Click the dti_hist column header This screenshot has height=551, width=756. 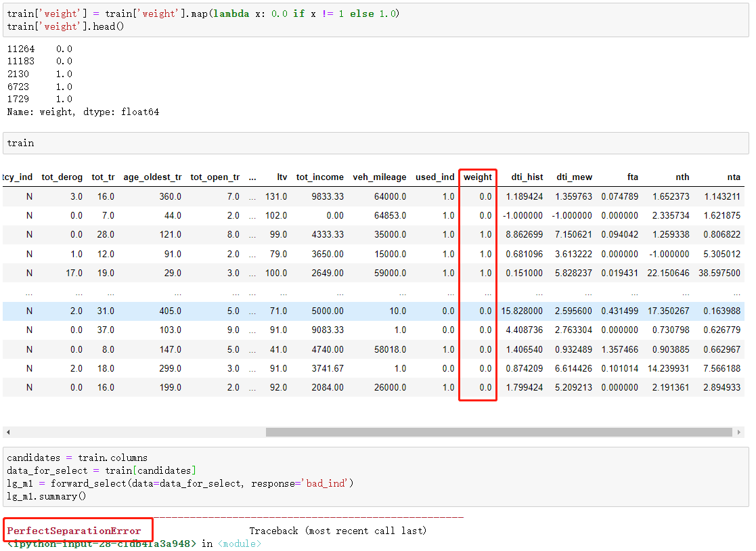pyautogui.click(x=527, y=177)
